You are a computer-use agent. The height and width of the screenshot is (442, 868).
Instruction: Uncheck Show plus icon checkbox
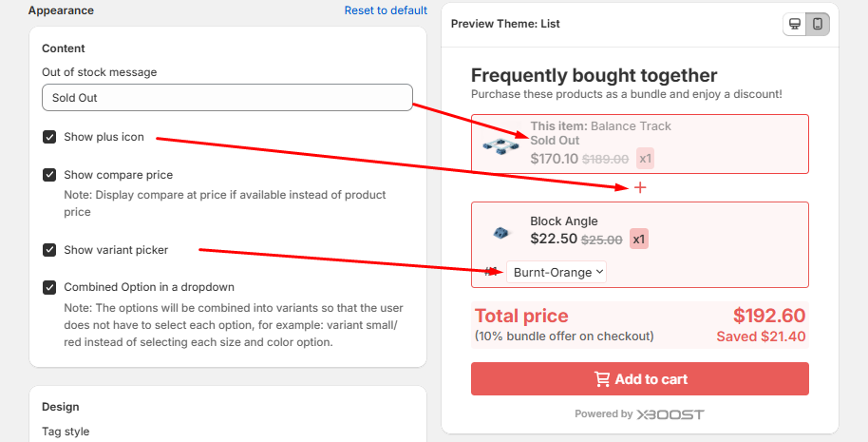pyautogui.click(x=49, y=137)
